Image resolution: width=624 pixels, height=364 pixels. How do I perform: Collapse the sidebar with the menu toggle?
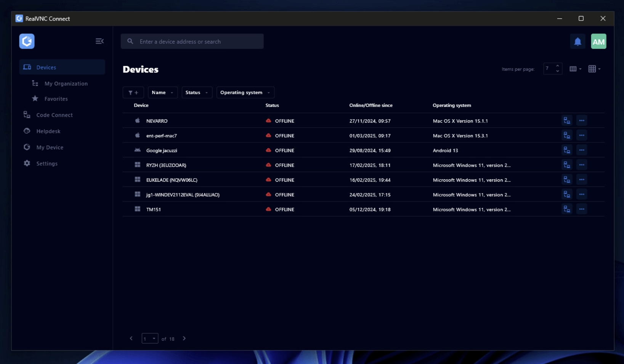[99, 41]
